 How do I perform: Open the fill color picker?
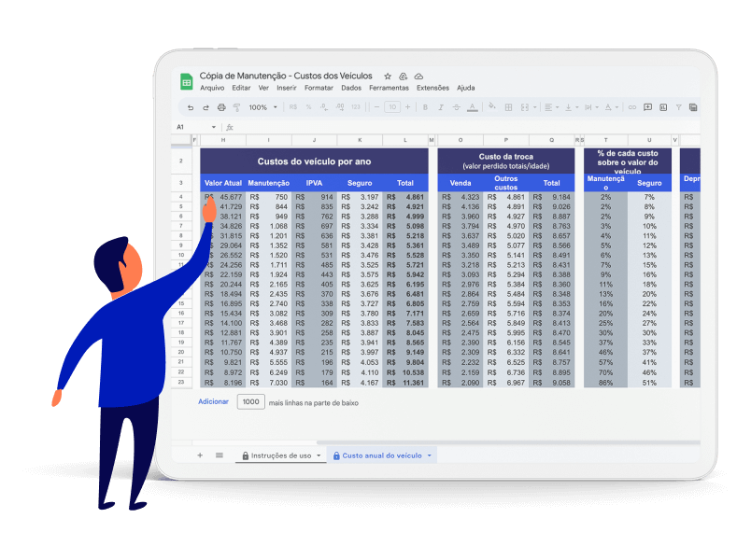492,106
